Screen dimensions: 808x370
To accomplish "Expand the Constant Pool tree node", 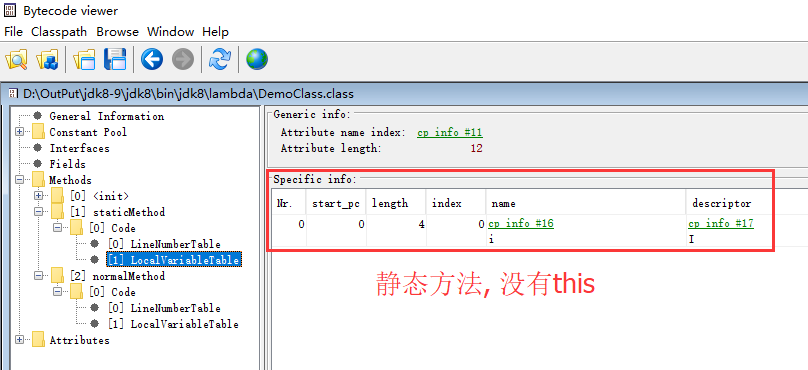I will [x=20, y=132].
